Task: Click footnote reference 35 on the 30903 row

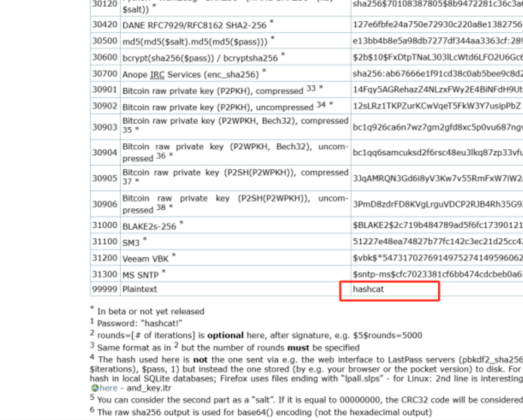Action: pyautogui.click(x=127, y=130)
